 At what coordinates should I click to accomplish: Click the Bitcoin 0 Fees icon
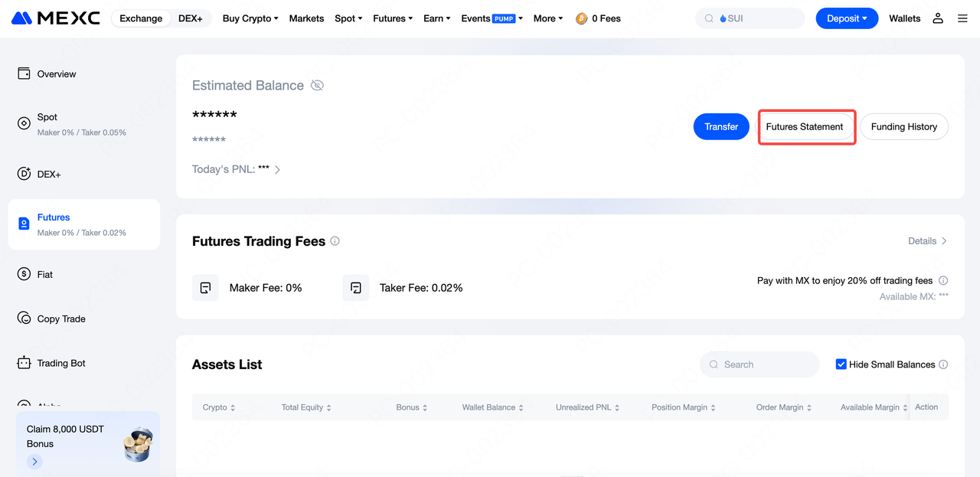pos(581,18)
